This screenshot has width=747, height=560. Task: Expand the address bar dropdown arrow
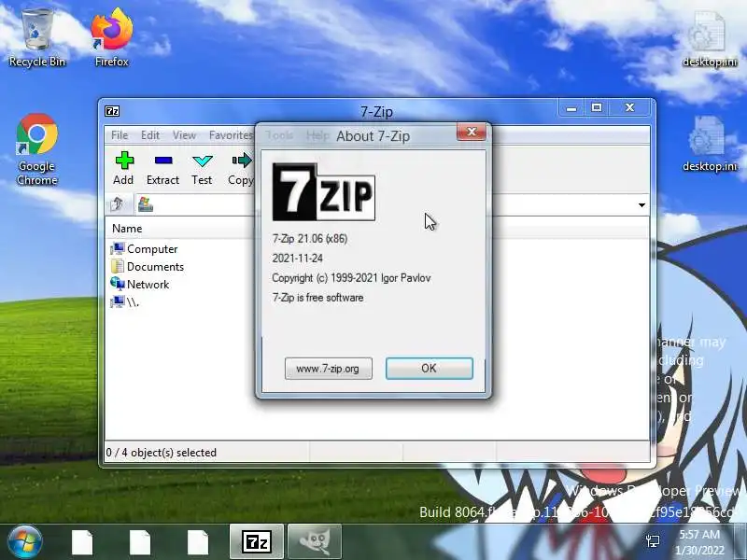coord(641,205)
